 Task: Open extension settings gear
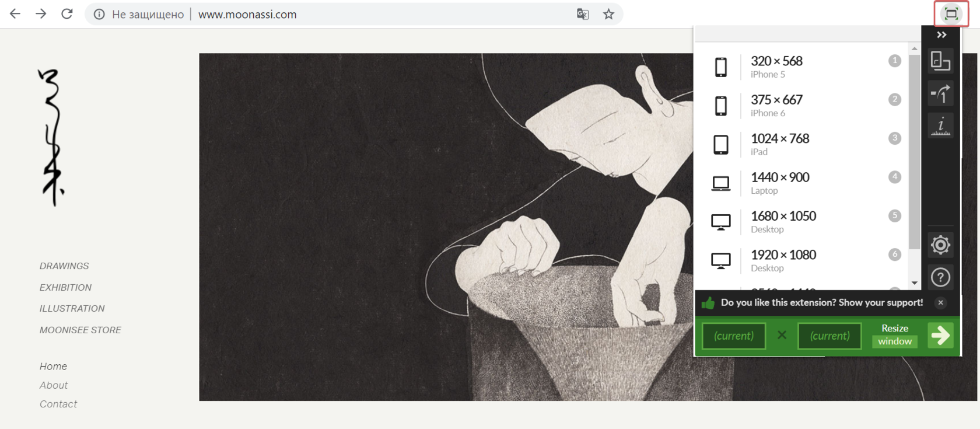pos(940,245)
